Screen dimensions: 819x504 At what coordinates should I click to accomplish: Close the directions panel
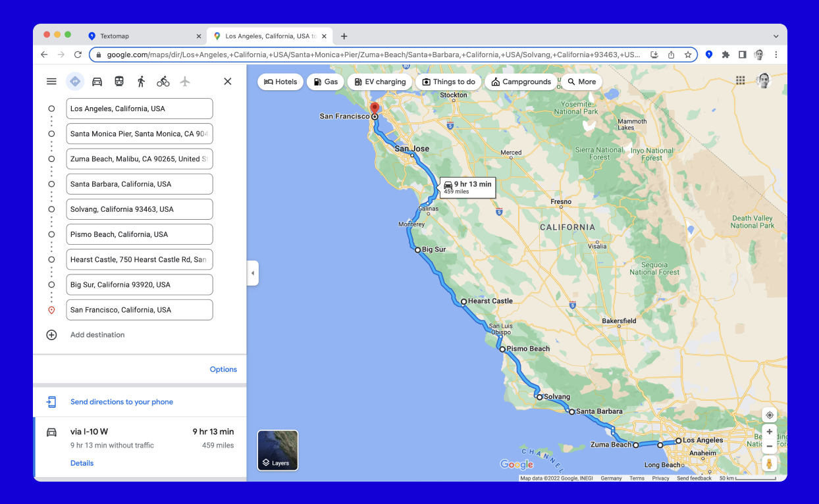pyautogui.click(x=228, y=82)
